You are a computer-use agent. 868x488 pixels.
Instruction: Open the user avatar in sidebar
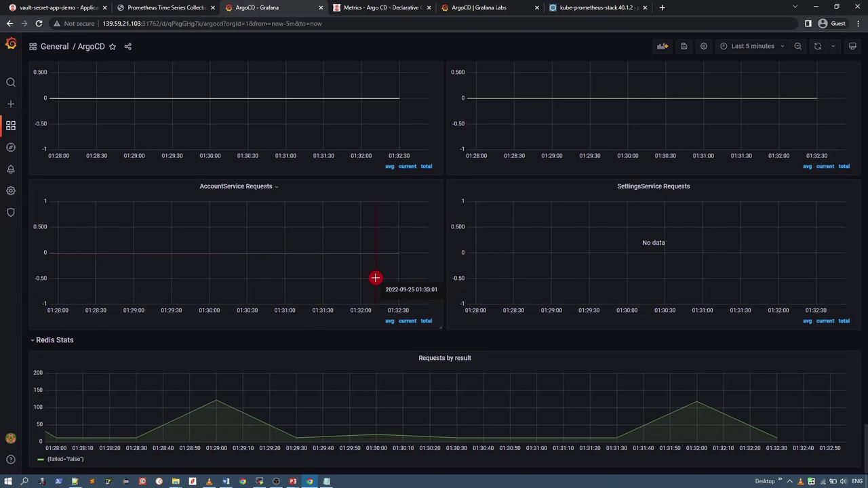pos(11,439)
